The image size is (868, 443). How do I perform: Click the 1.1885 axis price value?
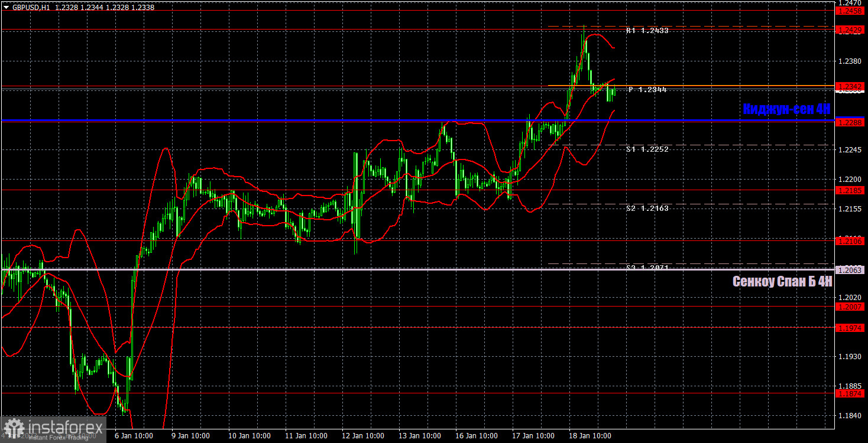click(x=848, y=386)
